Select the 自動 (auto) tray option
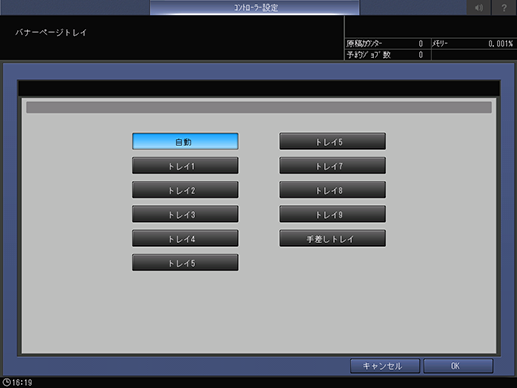This screenshot has width=517, height=388. click(185, 142)
